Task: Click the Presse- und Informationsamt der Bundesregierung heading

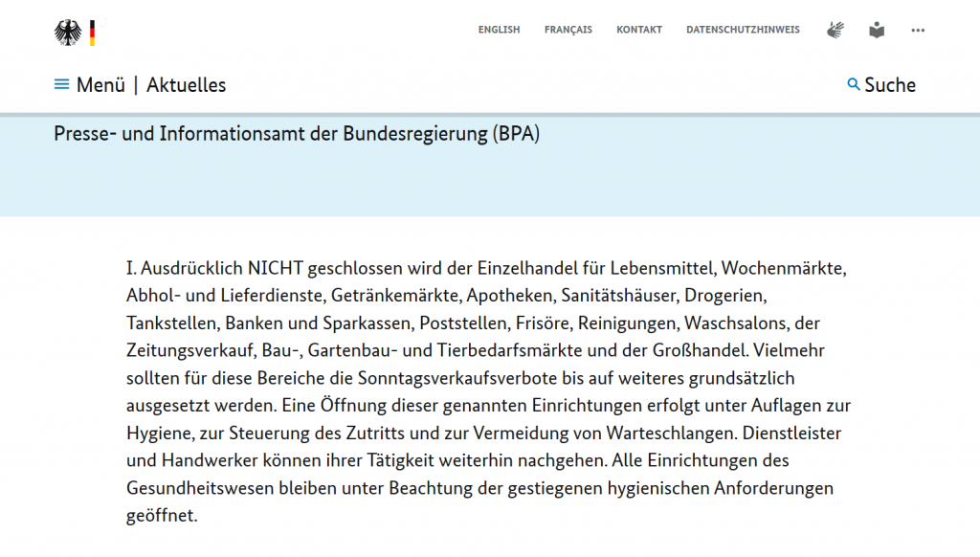Action: click(297, 134)
